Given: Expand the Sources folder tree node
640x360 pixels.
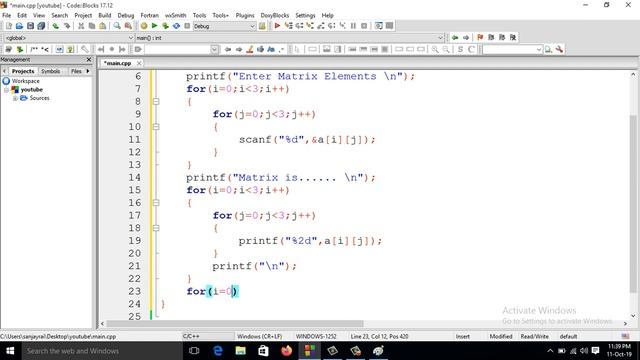Looking at the screenshot, I should click(x=15, y=98).
